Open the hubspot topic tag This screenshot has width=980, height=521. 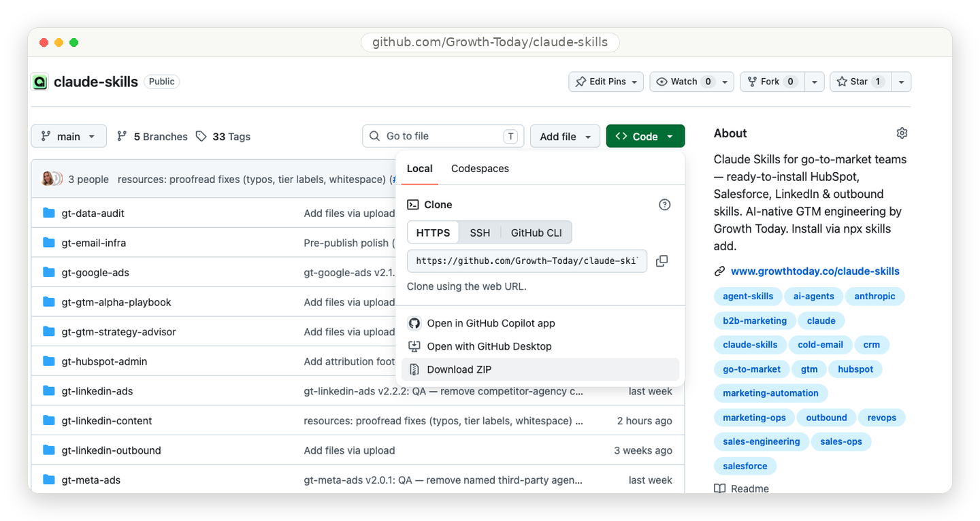tap(855, 369)
